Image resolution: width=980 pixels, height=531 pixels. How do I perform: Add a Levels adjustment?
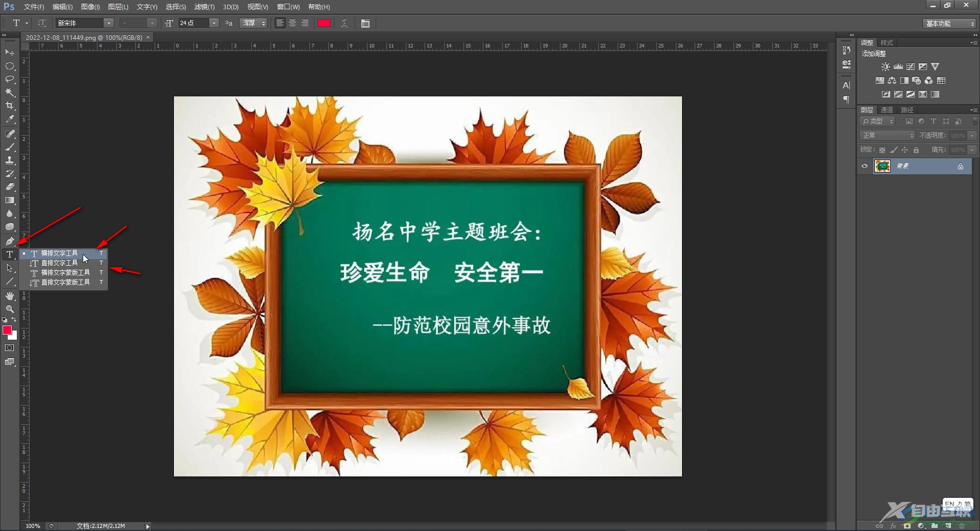898,67
